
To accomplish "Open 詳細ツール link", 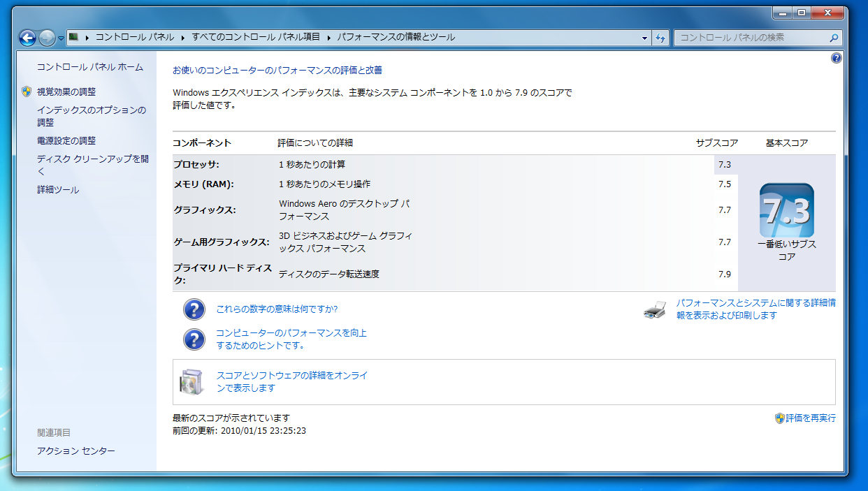I will coord(58,190).
